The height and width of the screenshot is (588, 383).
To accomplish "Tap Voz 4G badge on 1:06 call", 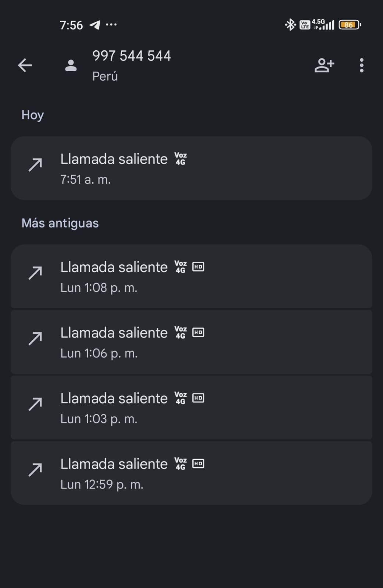I will pyautogui.click(x=180, y=333).
